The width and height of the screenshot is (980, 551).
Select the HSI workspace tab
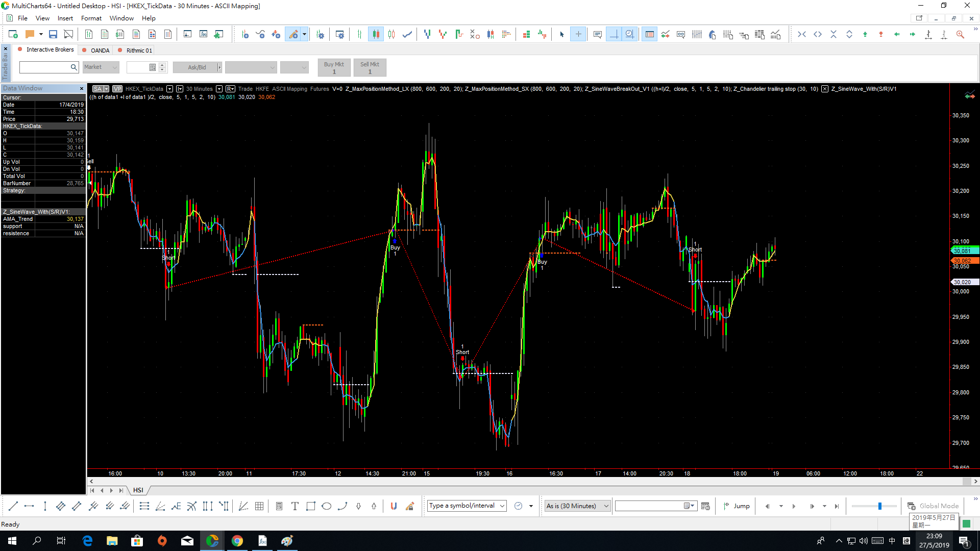tap(138, 490)
